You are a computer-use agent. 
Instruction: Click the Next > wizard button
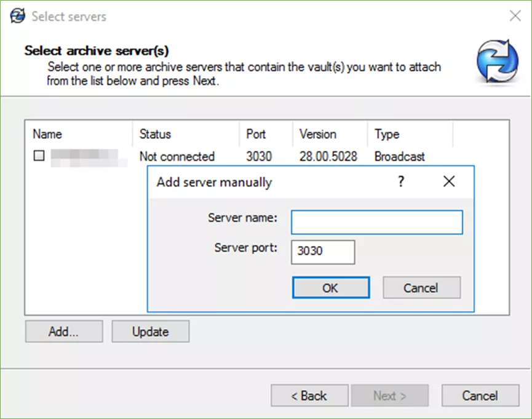(x=389, y=396)
